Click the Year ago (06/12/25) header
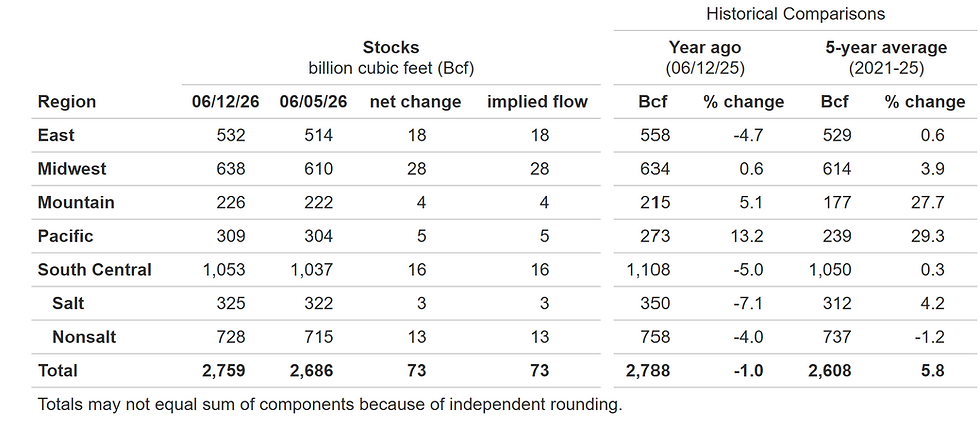The image size is (980, 427). click(x=705, y=58)
